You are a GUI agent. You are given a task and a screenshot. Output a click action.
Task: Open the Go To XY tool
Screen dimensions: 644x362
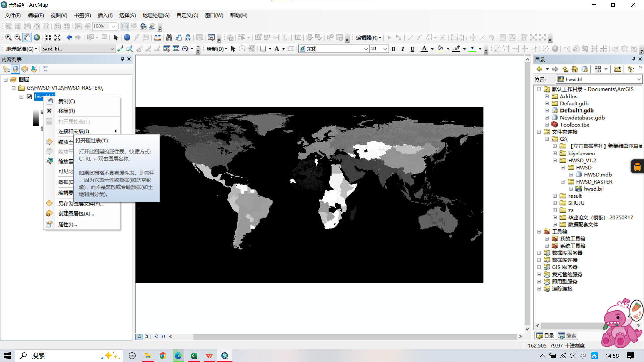tap(188, 37)
